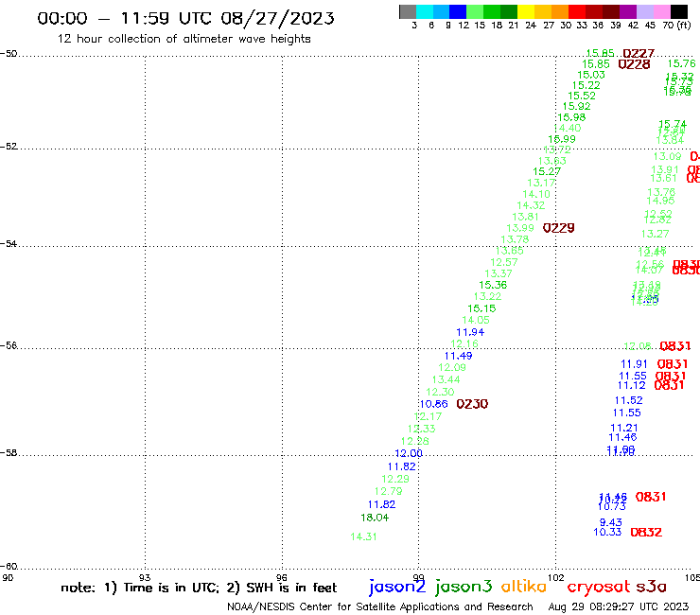Click the cryosat satellite legend label
Image resolution: width=700 pixels, height=615 pixels.
click(599, 588)
